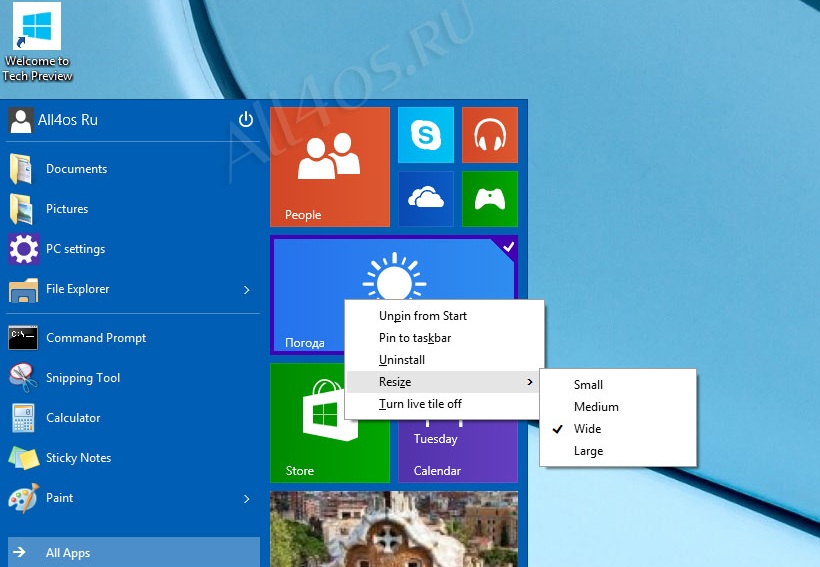Open the Calculator icon
Screen dimensions: 820x567
[24, 417]
